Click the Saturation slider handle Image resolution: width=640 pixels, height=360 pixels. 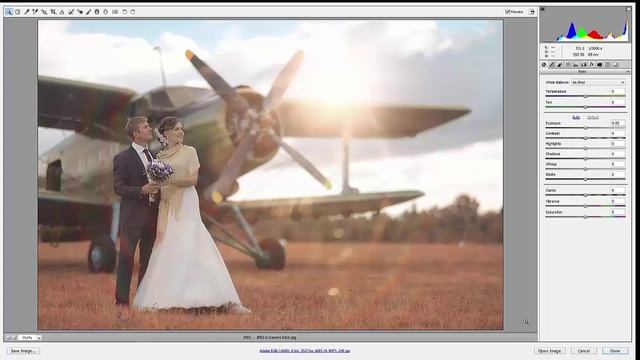(x=585, y=217)
